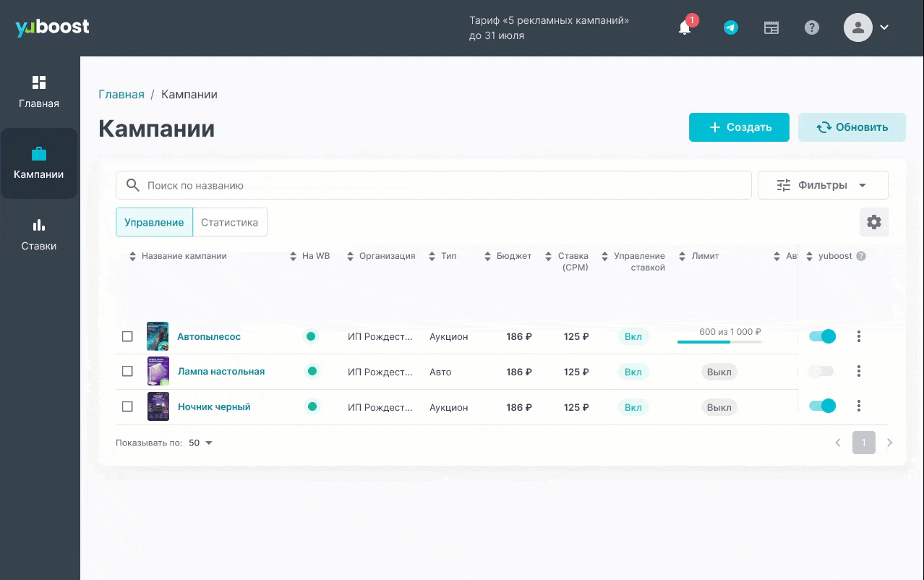Sort by Ставка (CPM) column

point(549,256)
